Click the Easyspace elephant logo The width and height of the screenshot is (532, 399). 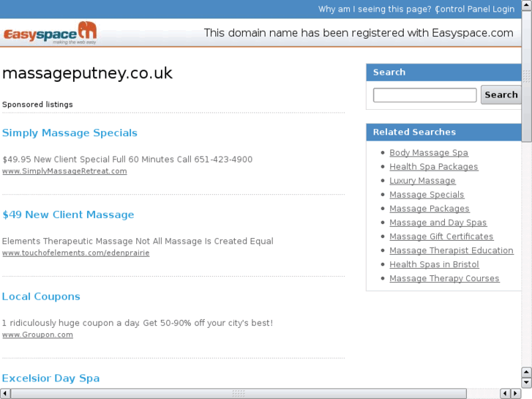(x=50, y=33)
